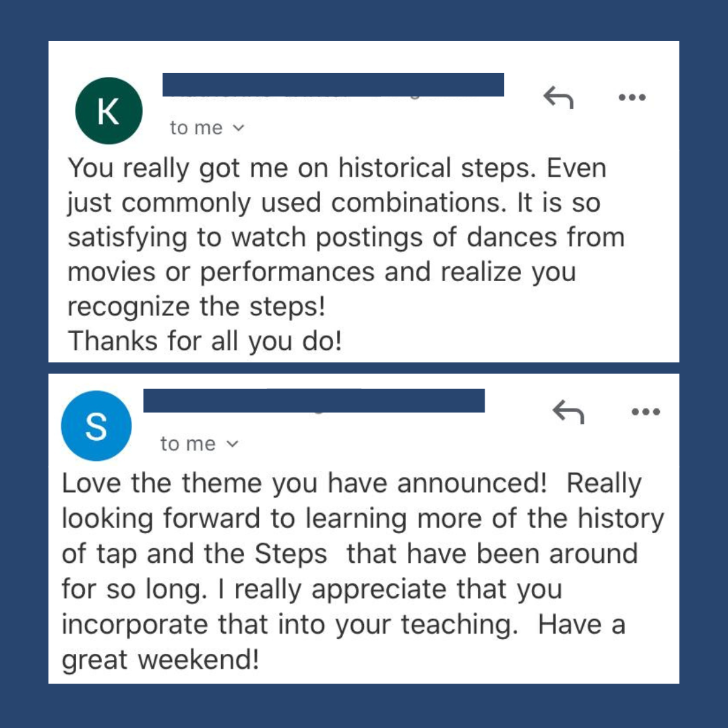Reply to the email from sender S

pyautogui.click(x=568, y=411)
